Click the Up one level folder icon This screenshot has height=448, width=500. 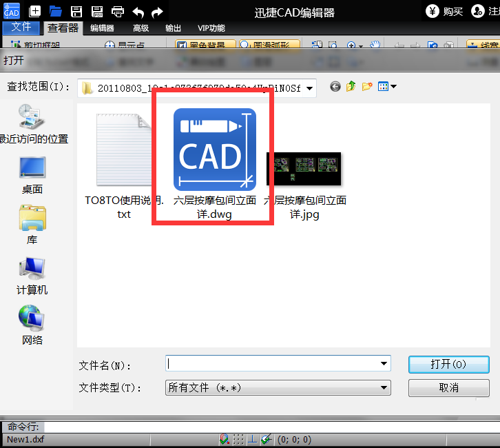[x=351, y=87]
